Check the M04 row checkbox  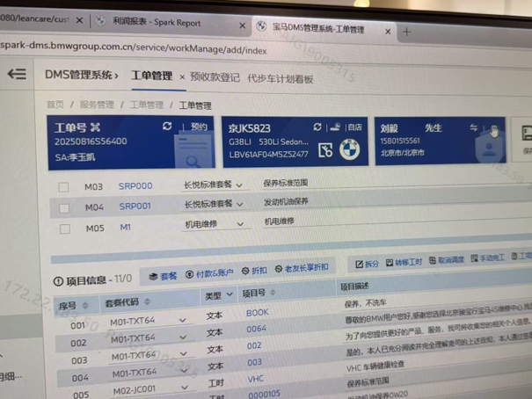[64, 207]
